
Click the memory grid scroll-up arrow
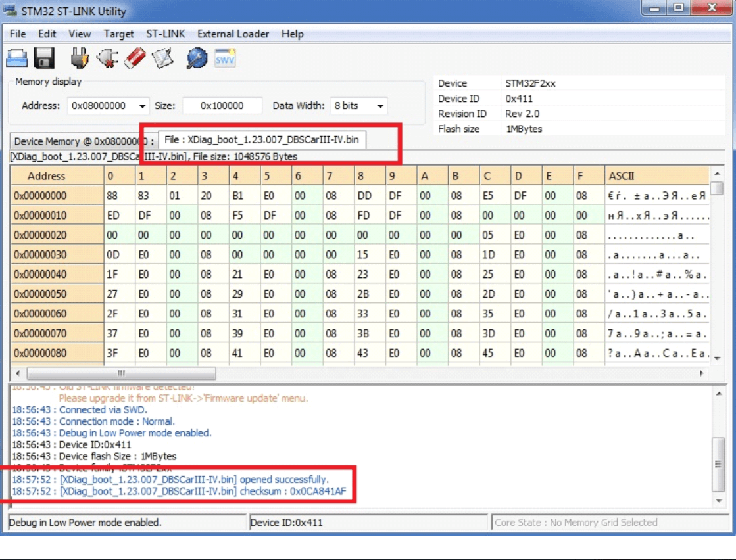[717, 174]
